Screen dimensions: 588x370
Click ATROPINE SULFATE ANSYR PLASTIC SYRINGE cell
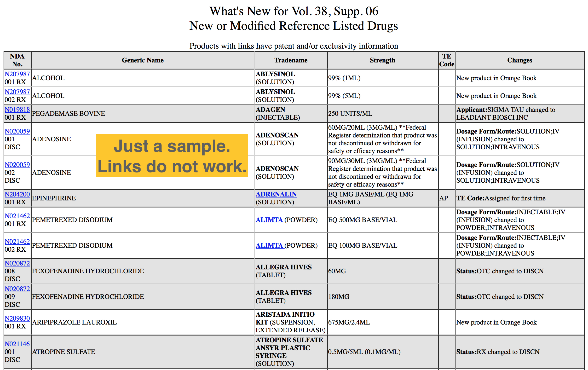pos(291,352)
